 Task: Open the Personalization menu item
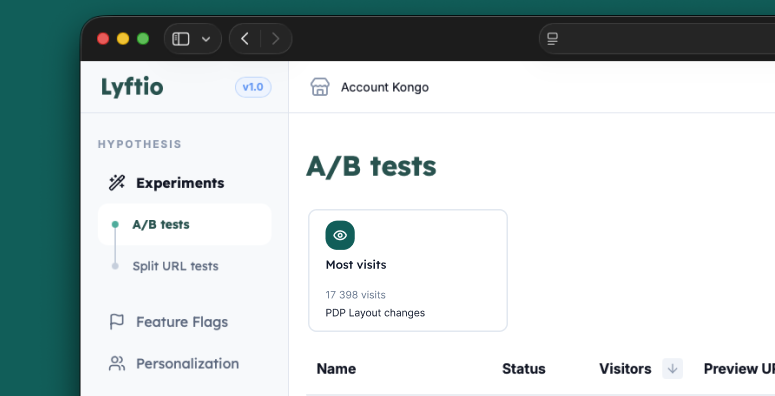click(x=185, y=363)
